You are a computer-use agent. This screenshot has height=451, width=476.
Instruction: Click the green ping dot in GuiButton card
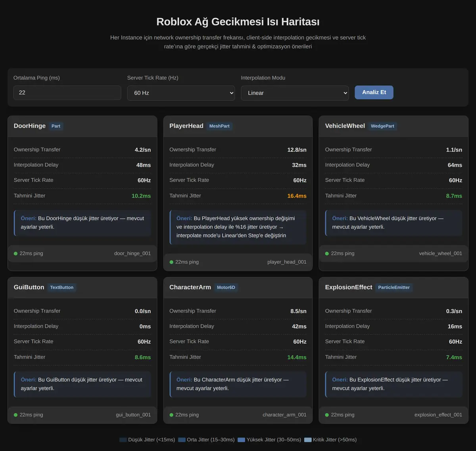(16, 415)
